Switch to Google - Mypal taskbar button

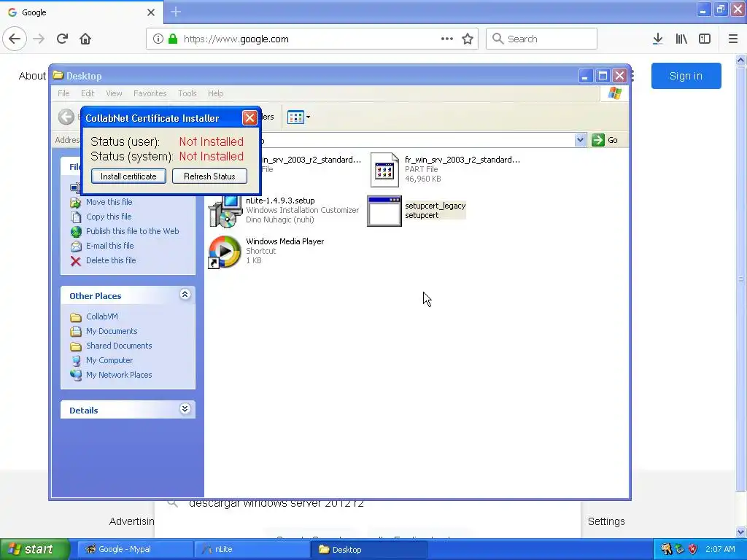[135, 550]
